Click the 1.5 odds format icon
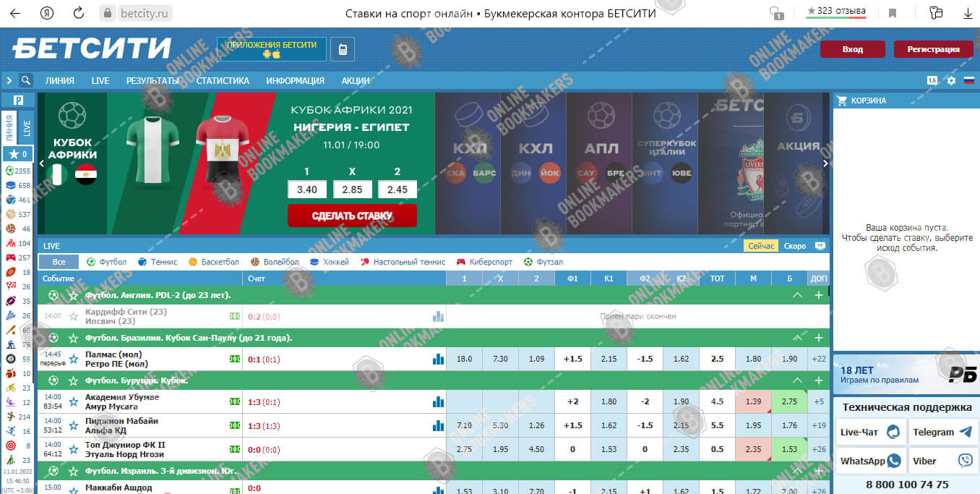The width and height of the screenshot is (980, 494). [932, 80]
